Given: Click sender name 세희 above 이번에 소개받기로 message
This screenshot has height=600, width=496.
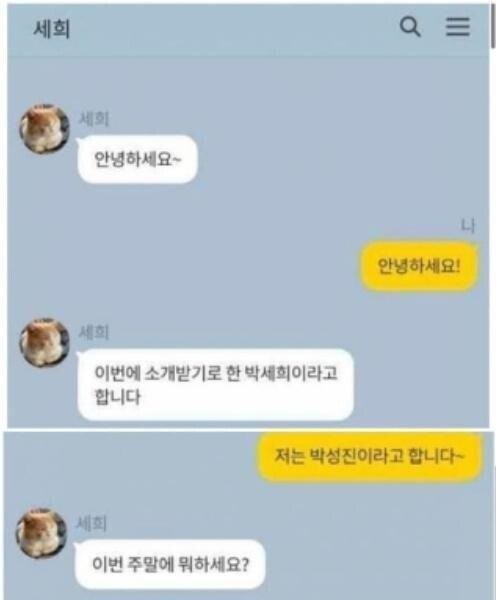Looking at the screenshot, I should pos(94,332).
